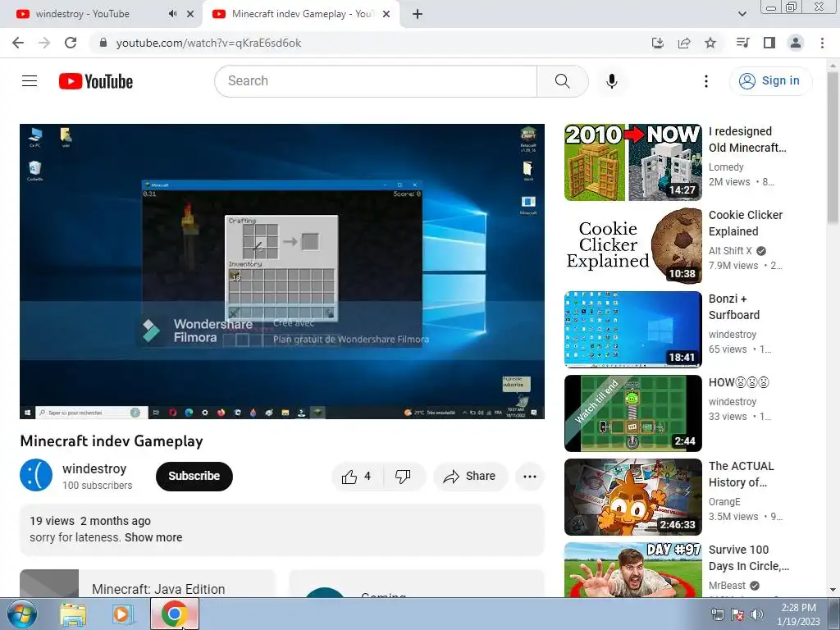The image size is (840, 630).
Task: Open Minecraft: Java Edition game card
Action: 148,583
